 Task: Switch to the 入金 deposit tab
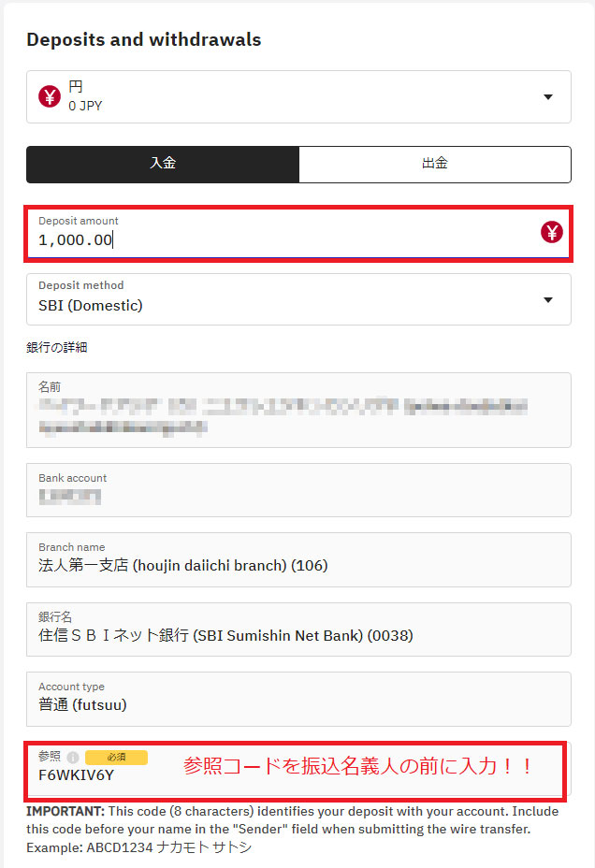tap(163, 165)
